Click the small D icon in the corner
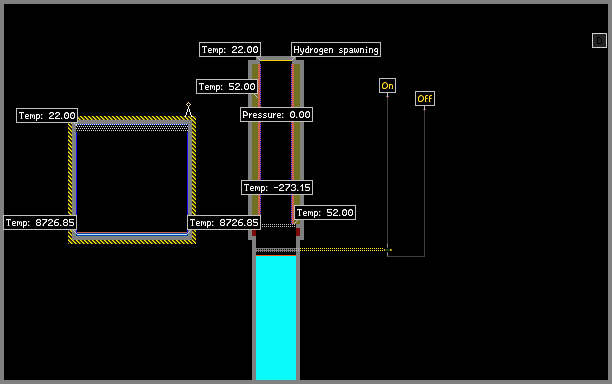The image size is (612, 384). 599,41
